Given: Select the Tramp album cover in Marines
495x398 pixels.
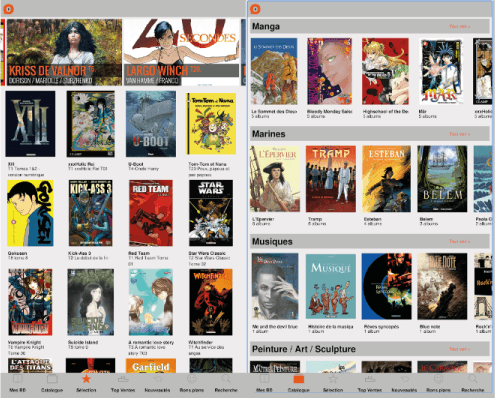Looking at the screenshot, I should point(331,179).
